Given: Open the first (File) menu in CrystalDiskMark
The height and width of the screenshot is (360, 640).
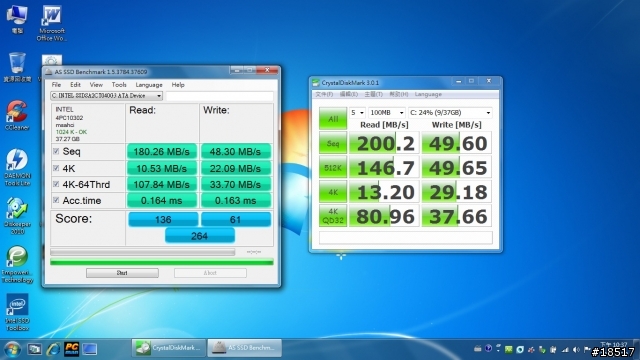Looking at the screenshot, I should [x=324, y=94].
